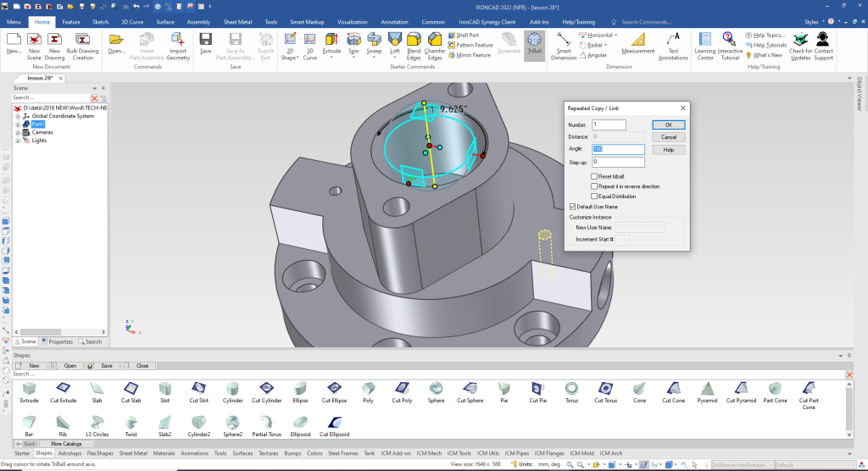Open the Advshaps catalog tab
Viewport: 868px width, 471px height.
click(70, 453)
